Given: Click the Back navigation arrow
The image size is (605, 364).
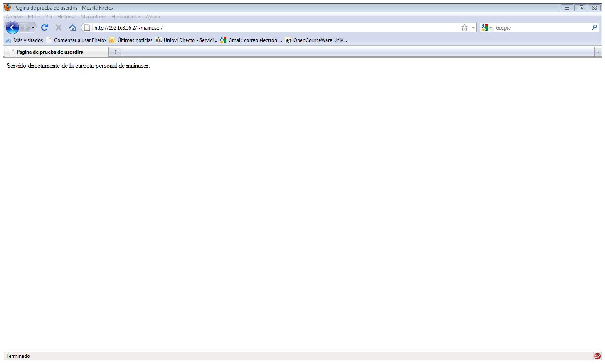Looking at the screenshot, I should click(12, 28).
